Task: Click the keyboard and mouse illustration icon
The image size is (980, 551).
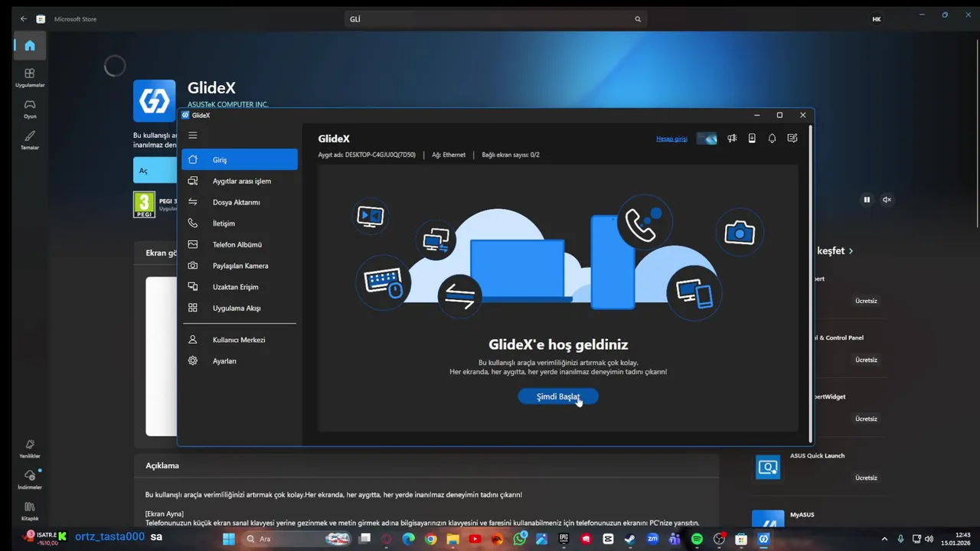Action: tap(384, 282)
